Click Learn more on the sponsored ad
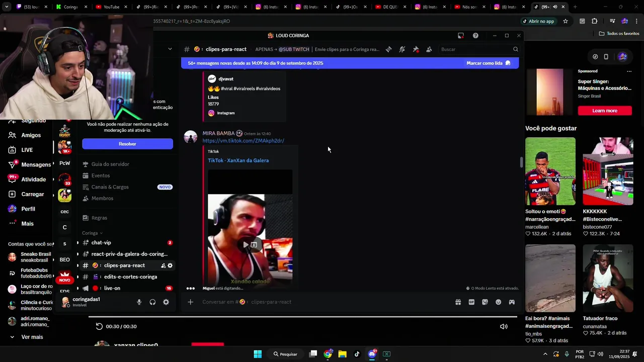Screen dimensions: 644x362 click(x=605, y=111)
